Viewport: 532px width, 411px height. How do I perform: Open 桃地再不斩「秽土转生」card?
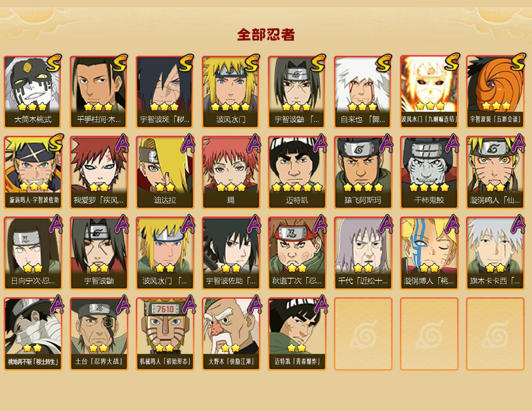click(x=33, y=334)
